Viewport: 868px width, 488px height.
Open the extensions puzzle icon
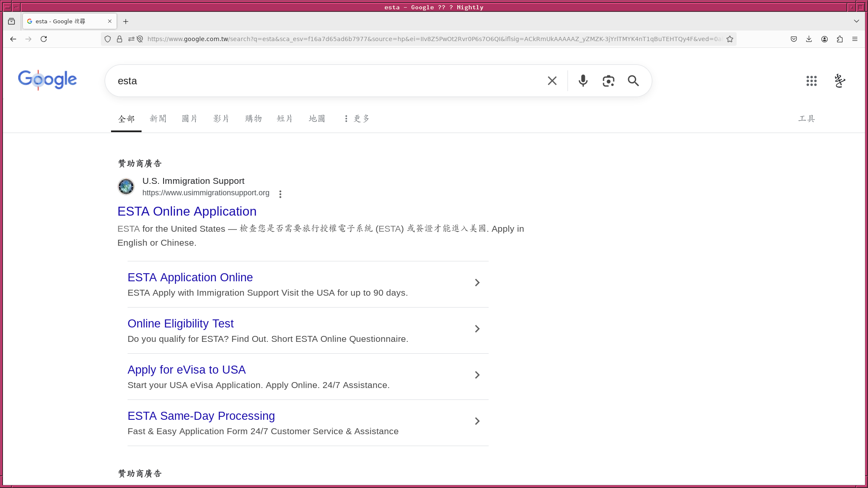(x=840, y=39)
